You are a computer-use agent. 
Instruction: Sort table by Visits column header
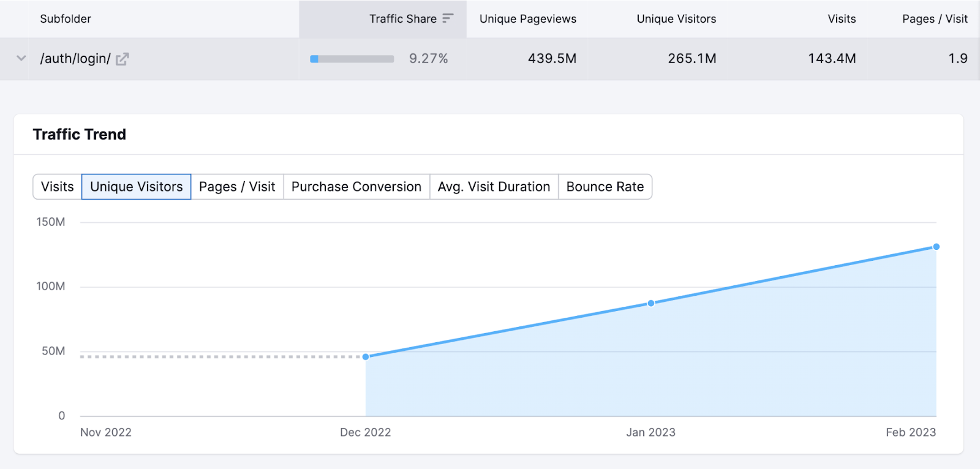(x=842, y=19)
